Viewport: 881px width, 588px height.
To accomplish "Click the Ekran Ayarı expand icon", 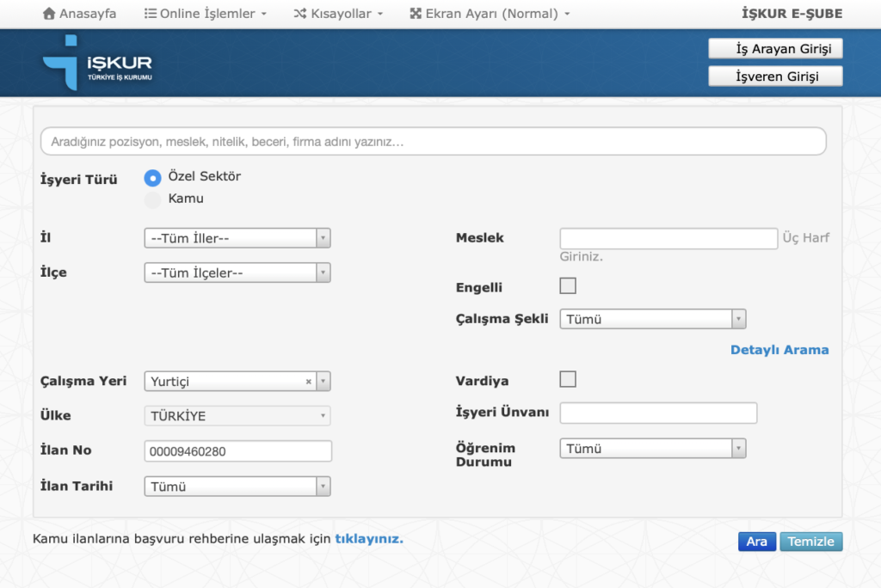I will [416, 14].
